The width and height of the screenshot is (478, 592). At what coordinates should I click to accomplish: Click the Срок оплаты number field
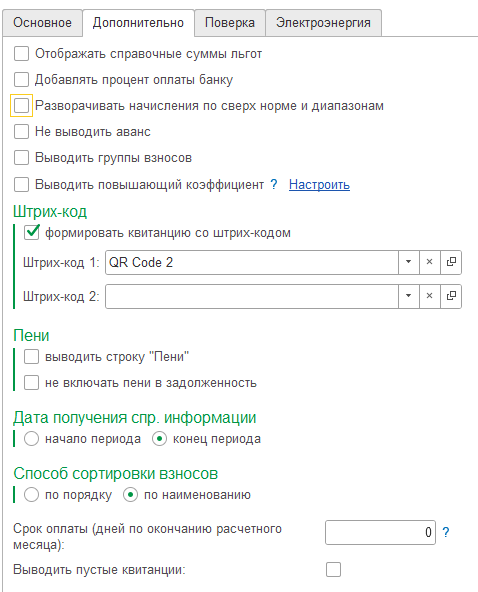380,532
